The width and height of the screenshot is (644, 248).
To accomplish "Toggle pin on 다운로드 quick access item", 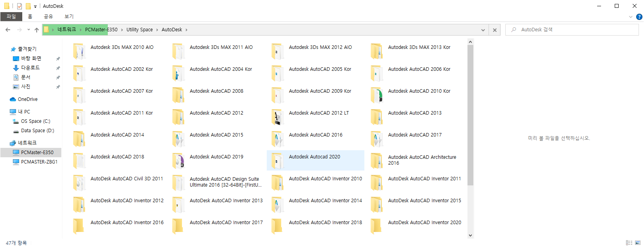I will pyautogui.click(x=58, y=68).
